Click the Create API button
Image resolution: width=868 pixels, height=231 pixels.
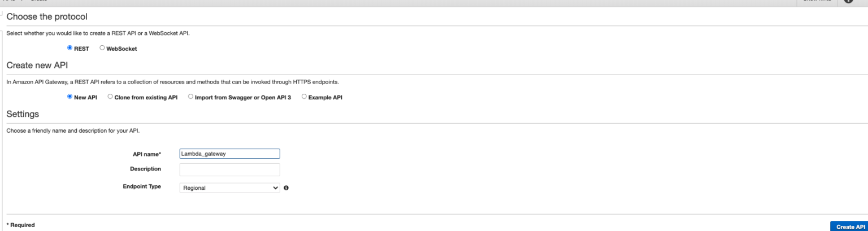click(849, 226)
